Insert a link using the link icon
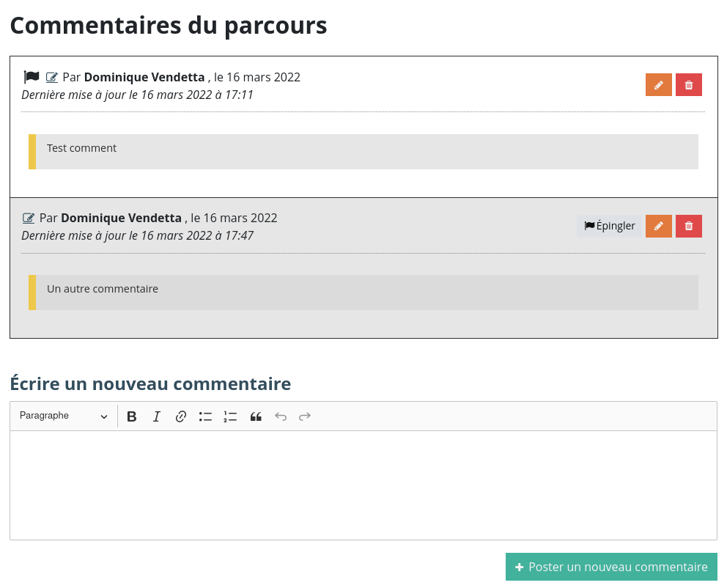 click(x=181, y=416)
